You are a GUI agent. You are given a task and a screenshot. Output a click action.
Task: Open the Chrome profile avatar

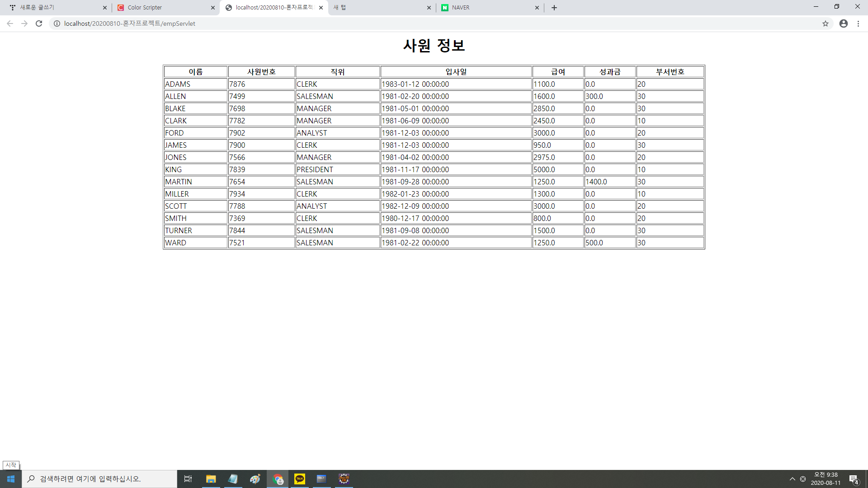[844, 23]
